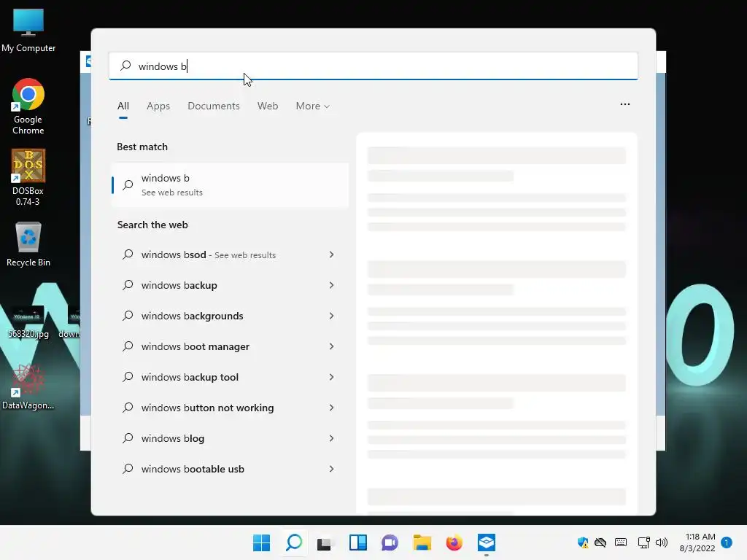Screen dimensions: 747x560
Task: Launch Firefox from the taskbar
Action: pyautogui.click(x=454, y=542)
